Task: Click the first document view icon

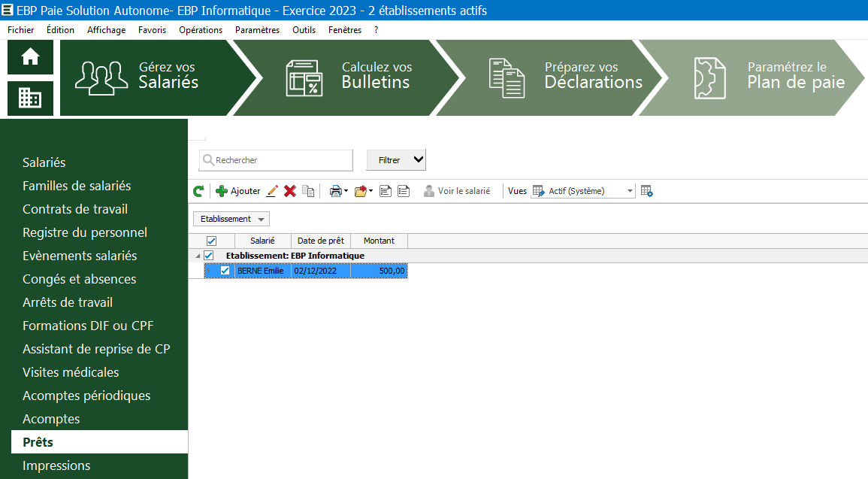Action: click(386, 191)
